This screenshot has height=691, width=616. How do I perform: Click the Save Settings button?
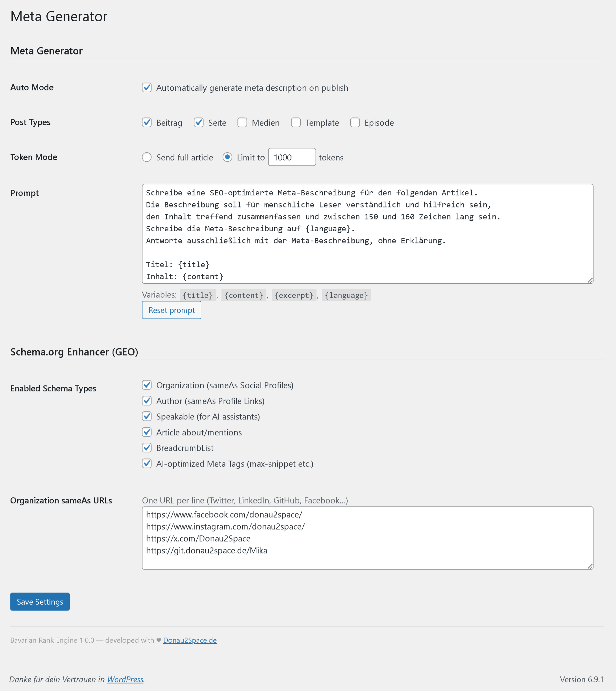[x=40, y=602]
